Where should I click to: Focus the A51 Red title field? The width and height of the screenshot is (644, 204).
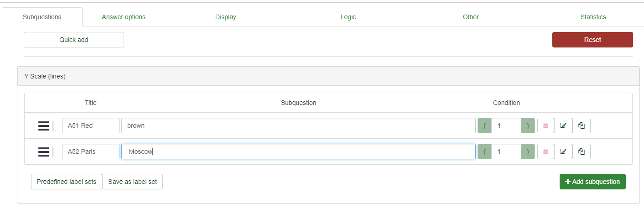(x=90, y=126)
